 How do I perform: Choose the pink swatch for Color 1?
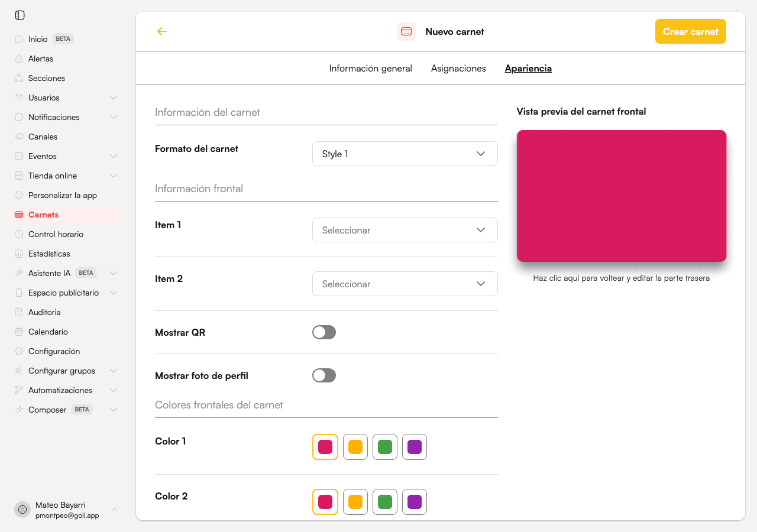(325, 447)
